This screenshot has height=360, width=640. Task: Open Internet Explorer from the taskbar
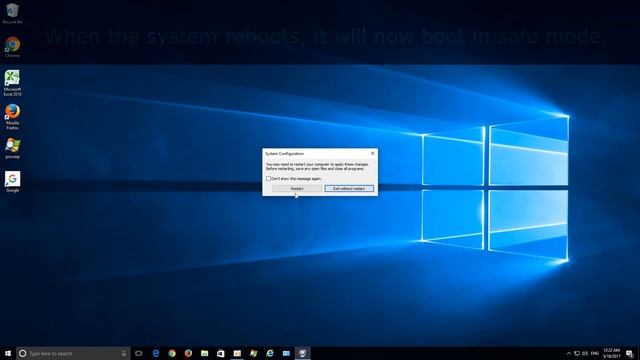pyautogui.click(x=270, y=353)
